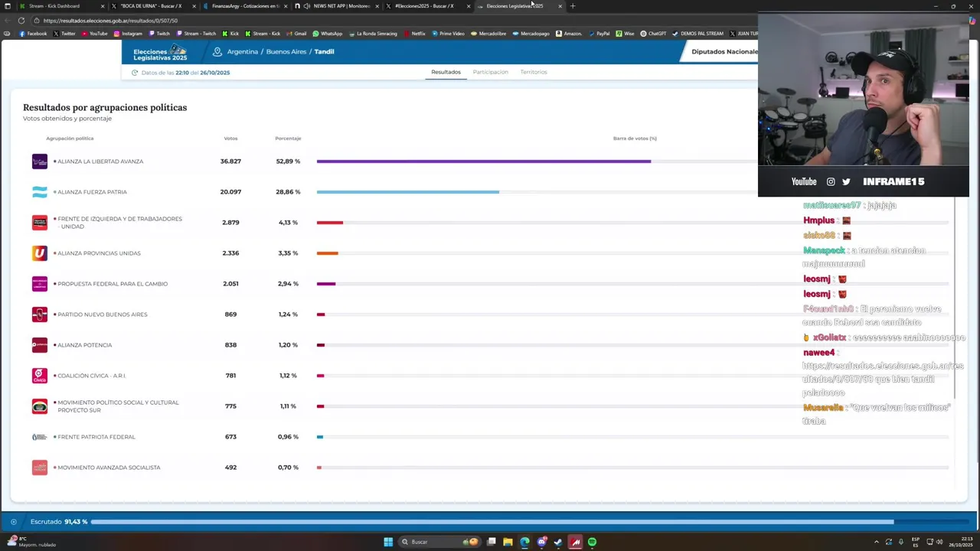The height and width of the screenshot is (551, 980).
Task: Click the Alianza Provincias Unidas logo
Action: pyautogui.click(x=40, y=253)
